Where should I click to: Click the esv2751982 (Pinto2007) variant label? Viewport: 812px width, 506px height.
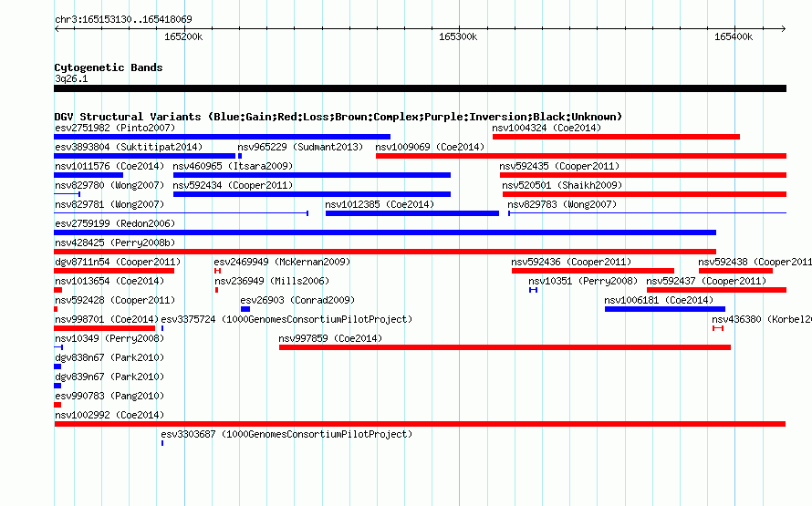tap(115, 128)
